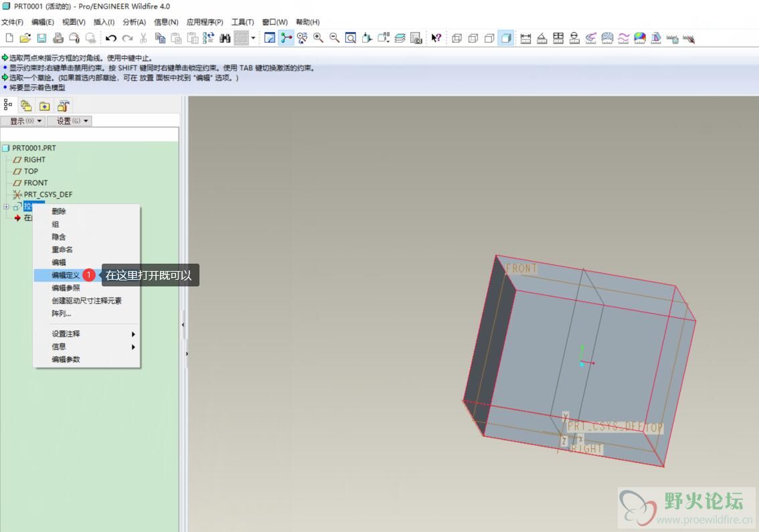Choose 编辑参数 from the context menu
Image resolution: width=759 pixels, height=532 pixels.
coord(87,359)
